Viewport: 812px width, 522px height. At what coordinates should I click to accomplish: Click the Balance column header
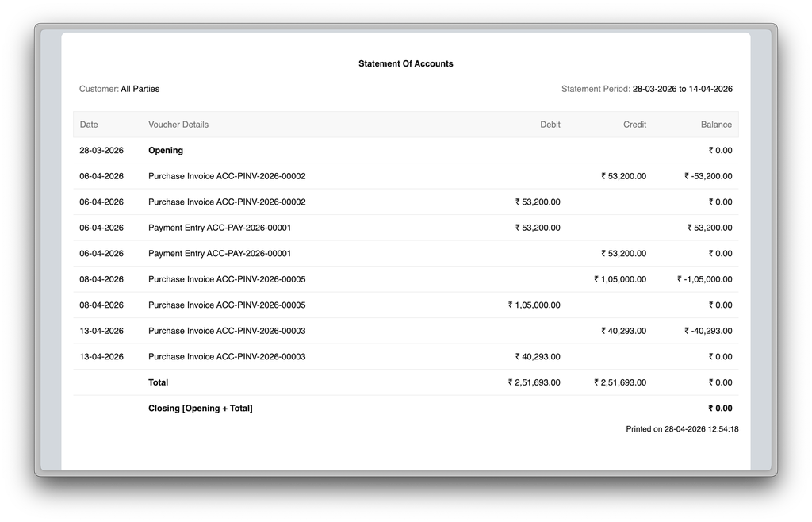(x=716, y=125)
